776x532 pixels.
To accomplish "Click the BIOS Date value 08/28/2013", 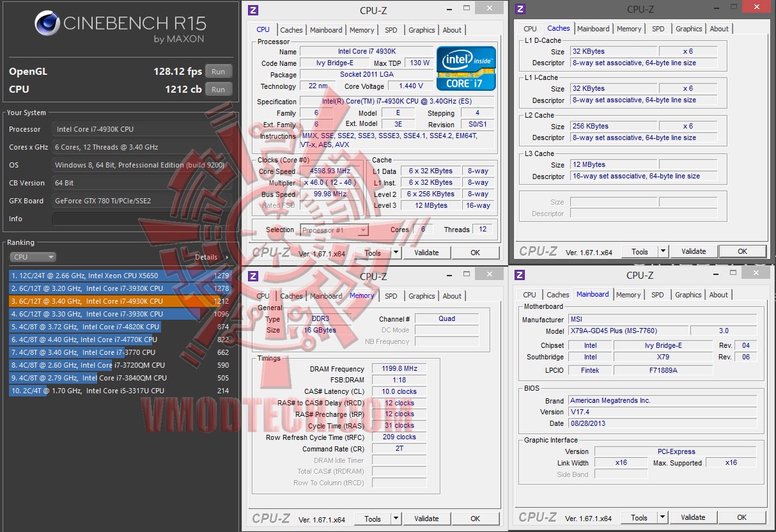I will (x=663, y=423).
